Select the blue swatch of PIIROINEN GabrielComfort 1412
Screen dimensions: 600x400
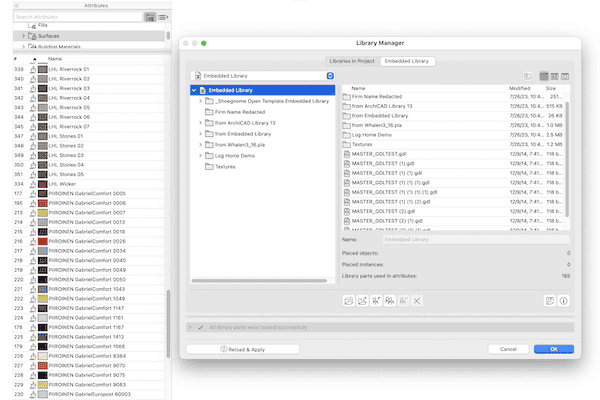click(42, 337)
